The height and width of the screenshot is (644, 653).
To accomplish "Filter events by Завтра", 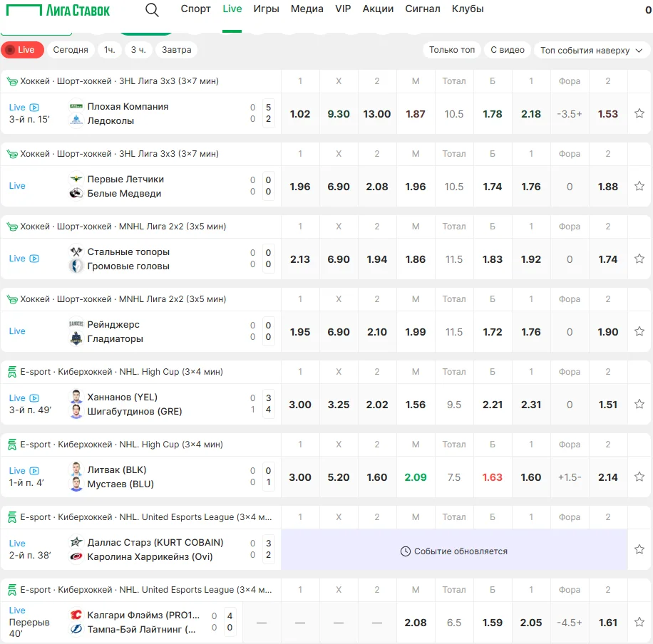I will (176, 50).
